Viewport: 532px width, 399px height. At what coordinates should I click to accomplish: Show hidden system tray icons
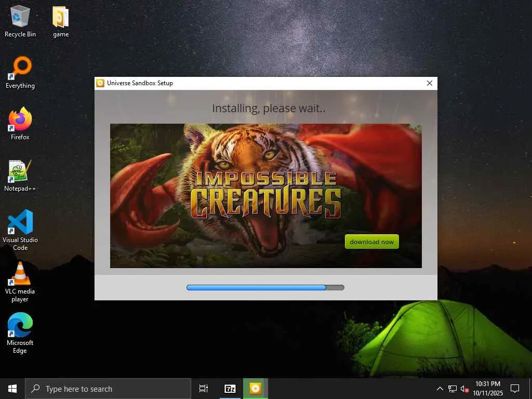click(x=440, y=389)
